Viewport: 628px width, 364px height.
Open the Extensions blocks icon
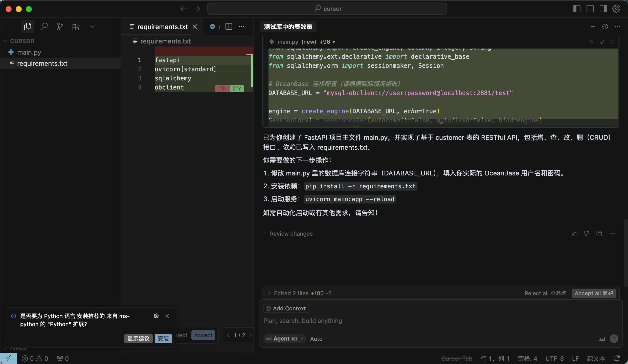point(76,27)
